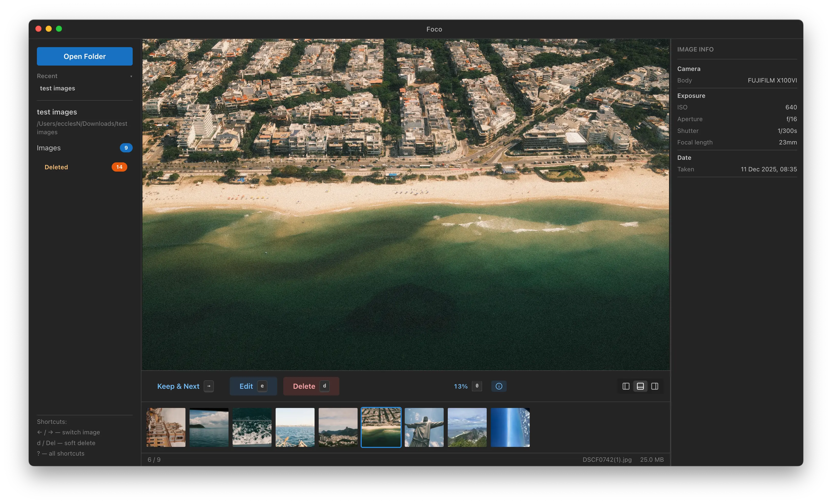The image size is (832, 504).
Task: Click the "0" zoom reset key icon
Action: 477,386
